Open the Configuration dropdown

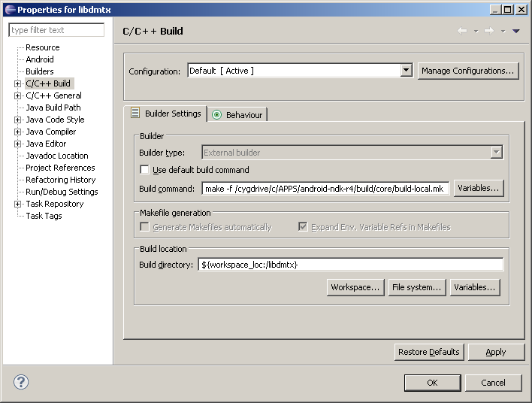406,71
